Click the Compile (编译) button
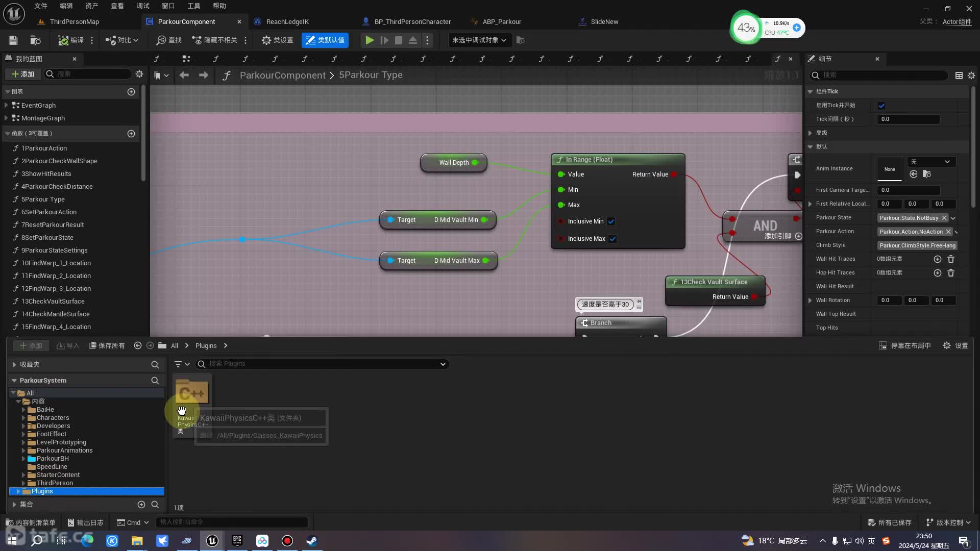Screen dimensions: 980x551 coord(71,40)
